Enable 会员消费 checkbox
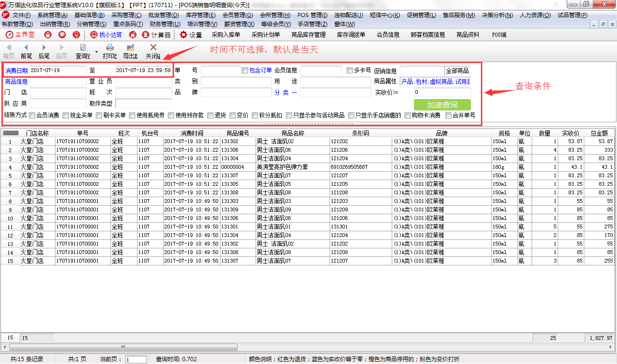This screenshot has height=364, width=617. pos(32,115)
